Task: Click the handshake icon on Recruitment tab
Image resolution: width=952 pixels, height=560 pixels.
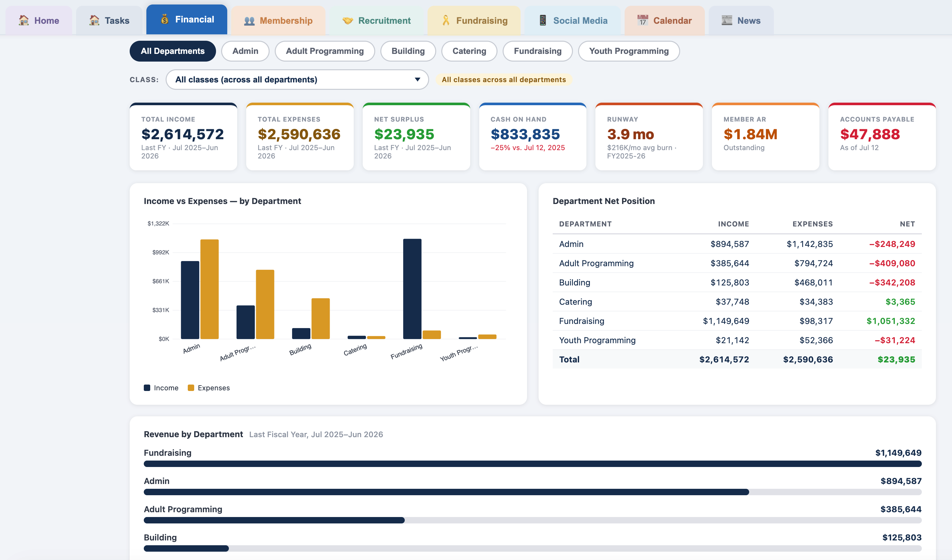Action: (x=348, y=21)
